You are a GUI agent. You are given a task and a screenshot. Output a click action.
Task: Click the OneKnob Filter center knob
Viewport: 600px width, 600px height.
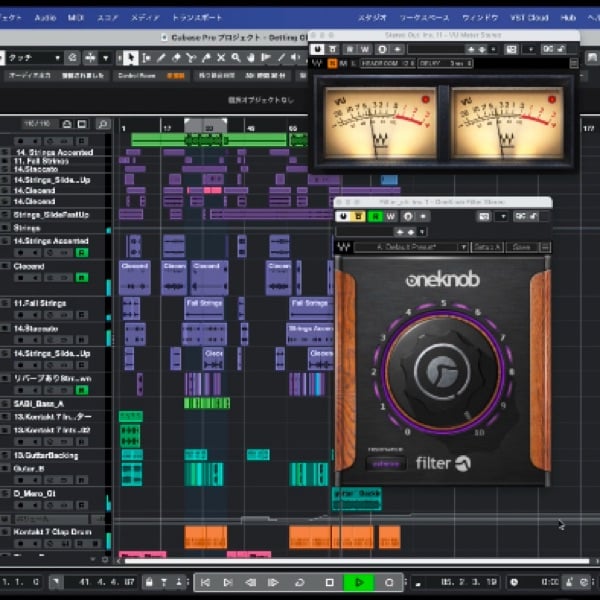[x=440, y=372]
